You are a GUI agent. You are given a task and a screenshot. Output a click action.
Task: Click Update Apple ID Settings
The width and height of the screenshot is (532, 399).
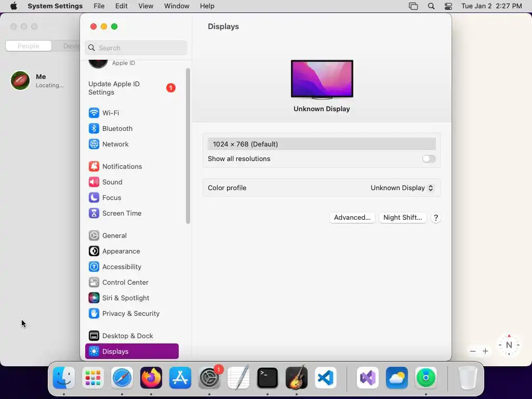[131, 88]
